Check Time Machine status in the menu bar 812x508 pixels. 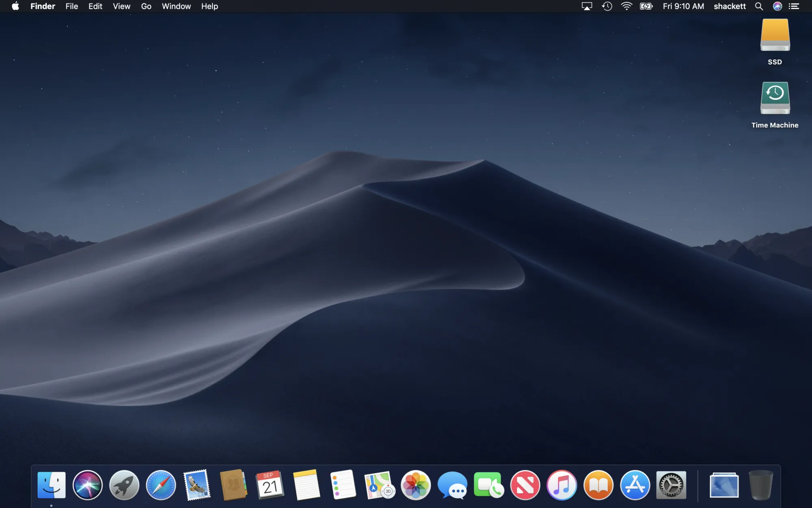[607, 6]
